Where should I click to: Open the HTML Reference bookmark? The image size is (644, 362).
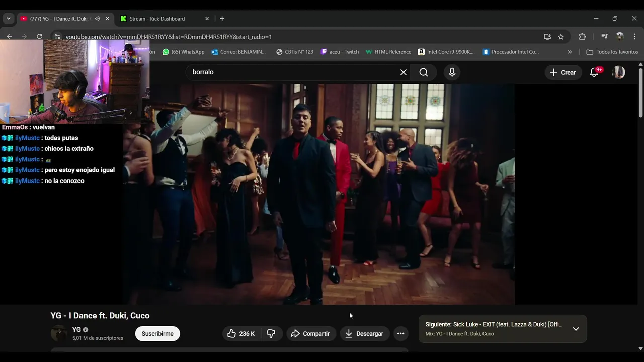[x=388, y=52]
